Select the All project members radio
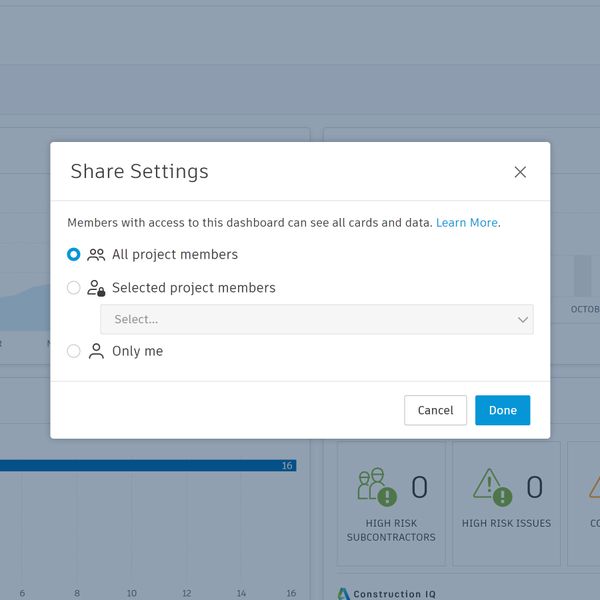The width and height of the screenshot is (600, 600). pos(74,255)
